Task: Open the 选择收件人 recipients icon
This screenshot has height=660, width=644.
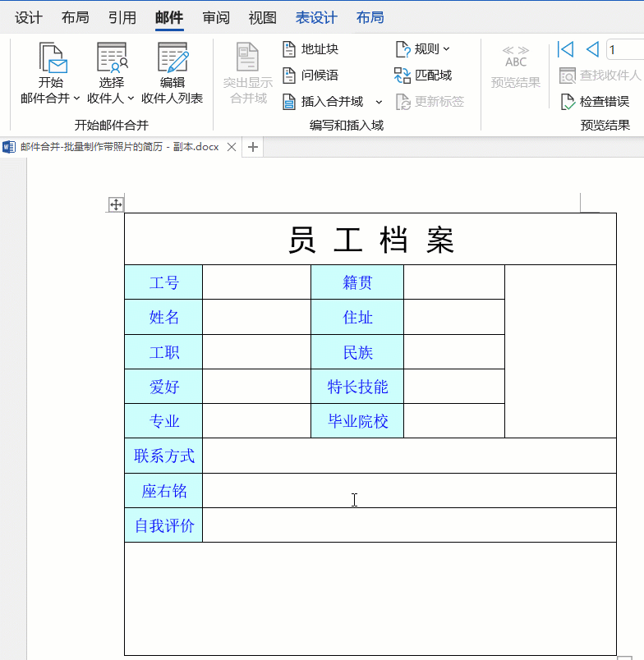Action: coord(111,57)
